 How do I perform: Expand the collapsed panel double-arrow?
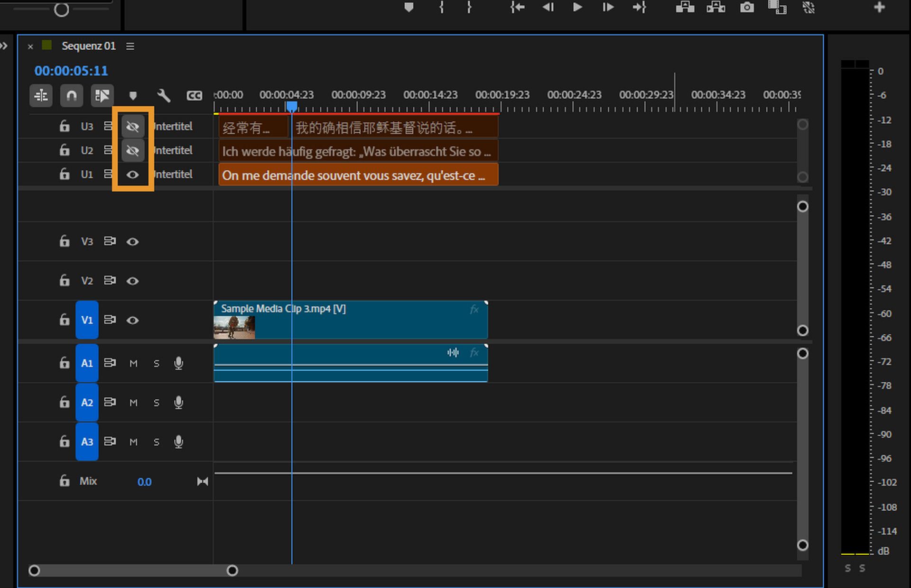coord(4,46)
